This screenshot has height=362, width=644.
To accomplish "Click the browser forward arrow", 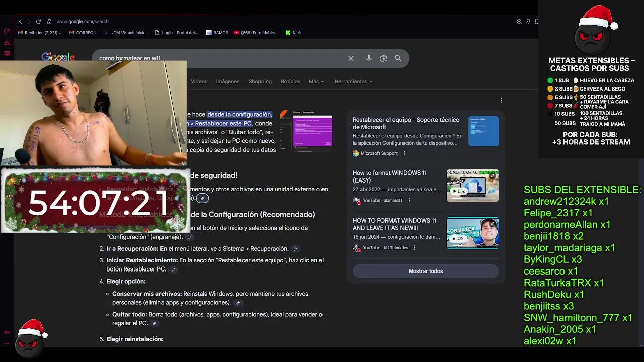I will (29, 22).
